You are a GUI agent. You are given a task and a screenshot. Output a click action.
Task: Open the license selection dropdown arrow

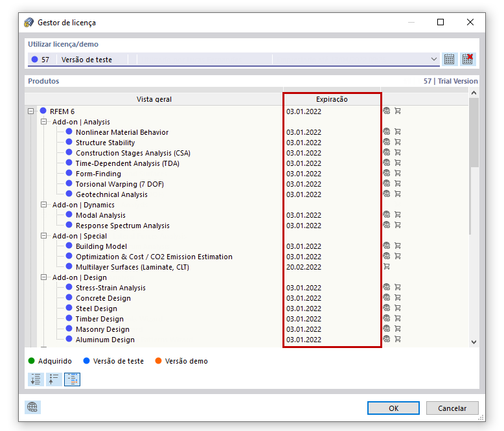(433, 60)
